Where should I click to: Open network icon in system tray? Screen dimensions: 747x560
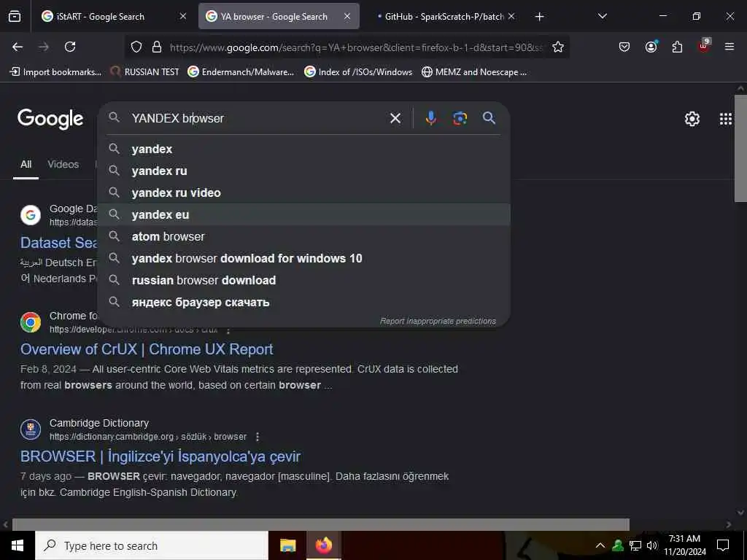[635, 545]
